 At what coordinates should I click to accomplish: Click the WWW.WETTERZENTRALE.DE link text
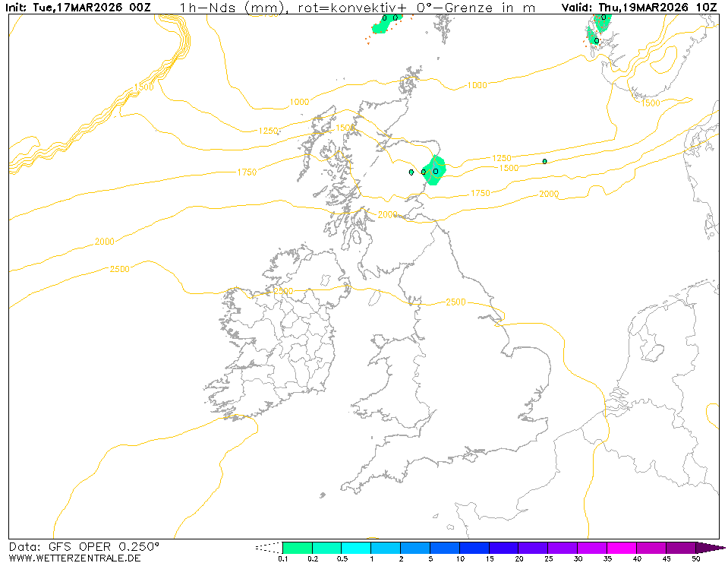[x=74, y=558]
